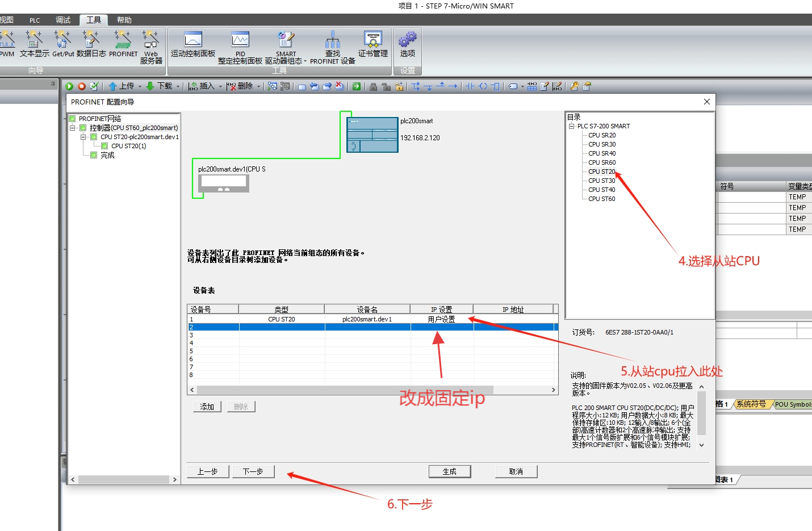Open the PROFINET wizard in ribbon
Viewport: 812px width, 531px height.
[123, 44]
